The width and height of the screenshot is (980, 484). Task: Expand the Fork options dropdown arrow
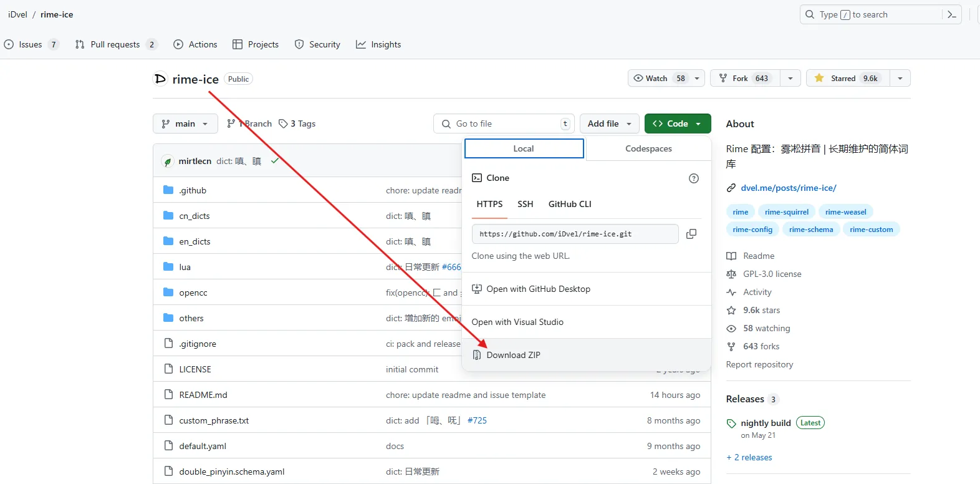pyautogui.click(x=790, y=78)
